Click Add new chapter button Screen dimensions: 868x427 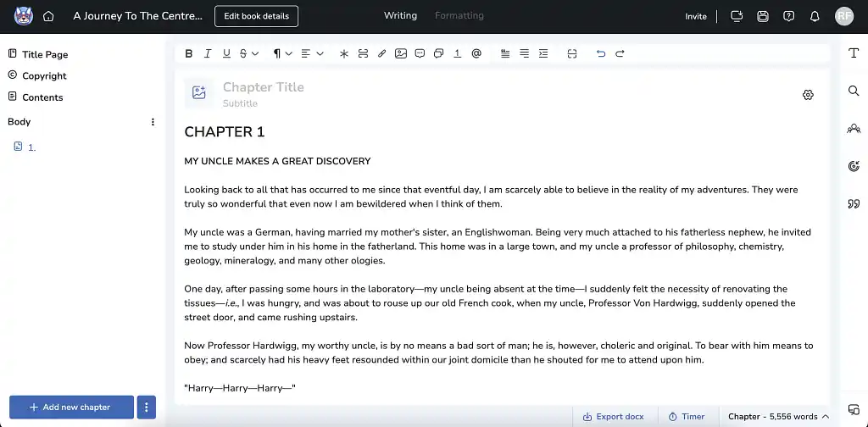click(x=71, y=408)
